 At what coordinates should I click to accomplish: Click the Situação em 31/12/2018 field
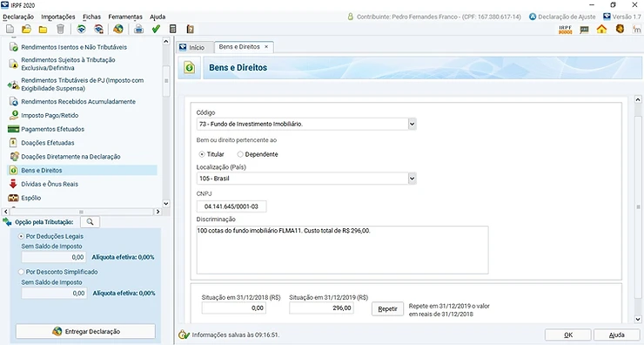pyautogui.click(x=234, y=308)
